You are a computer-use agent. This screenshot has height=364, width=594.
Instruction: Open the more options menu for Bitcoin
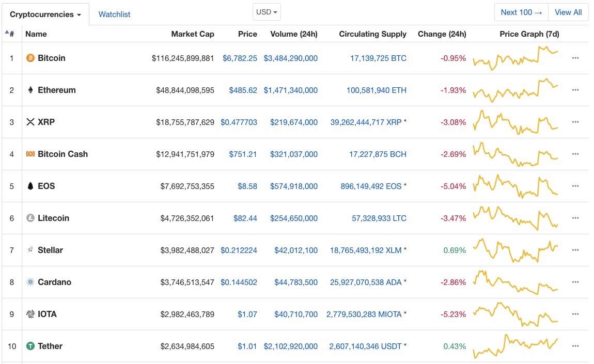click(x=575, y=58)
